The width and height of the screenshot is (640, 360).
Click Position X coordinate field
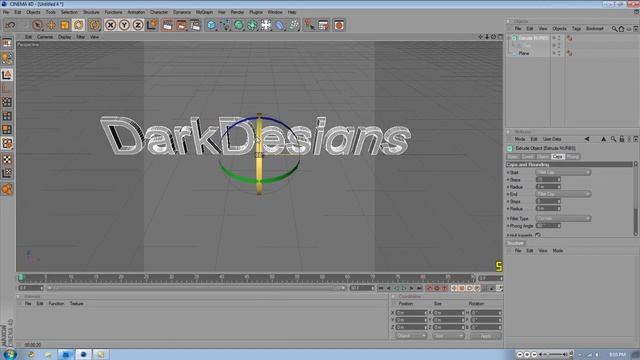[411, 313]
